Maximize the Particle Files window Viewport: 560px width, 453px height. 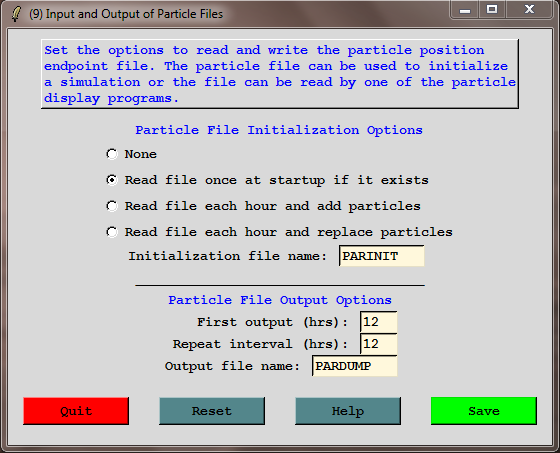point(492,10)
